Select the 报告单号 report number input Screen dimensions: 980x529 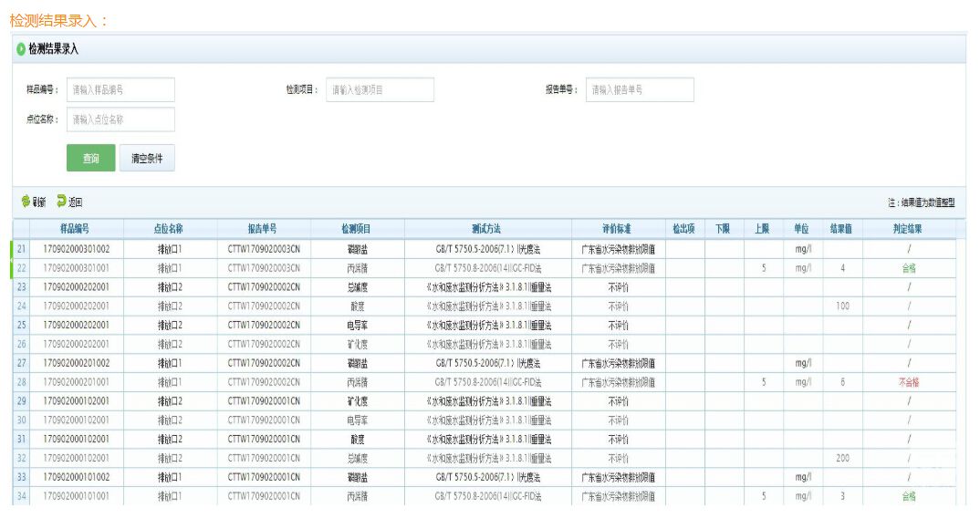639,89
